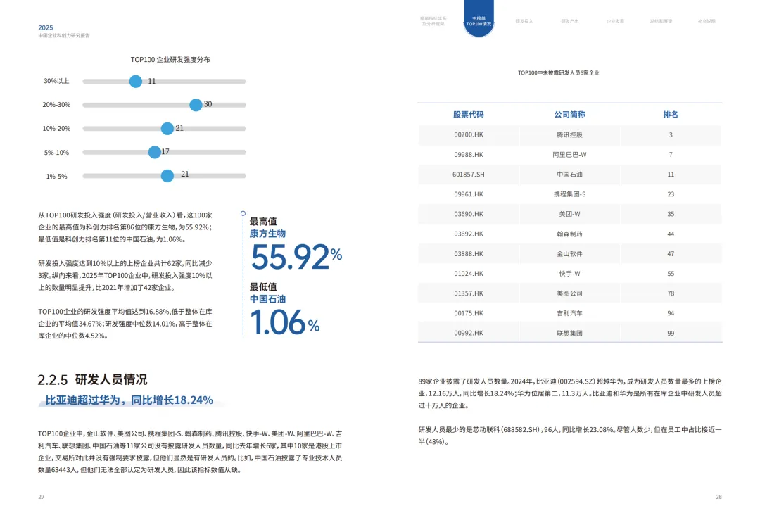Click the stock code 00700.HK
Viewport: 760px width, 532px height.
pyautogui.click(x=469, y=134)
